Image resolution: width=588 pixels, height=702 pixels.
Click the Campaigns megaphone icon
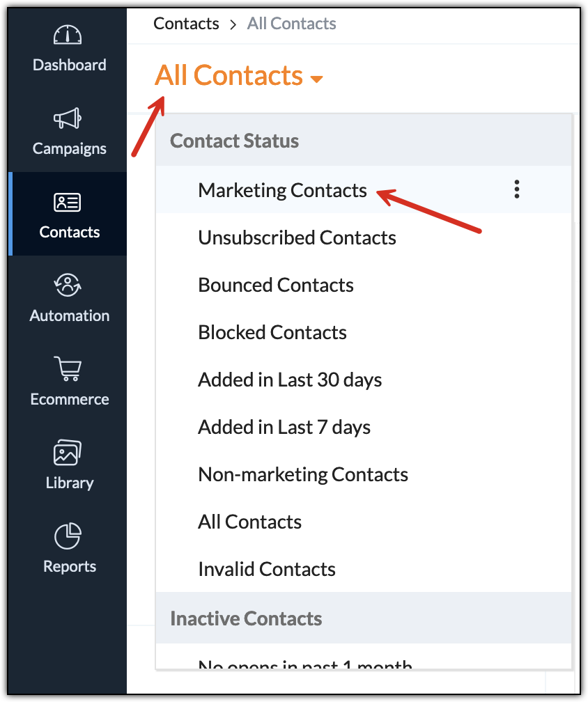68,119
